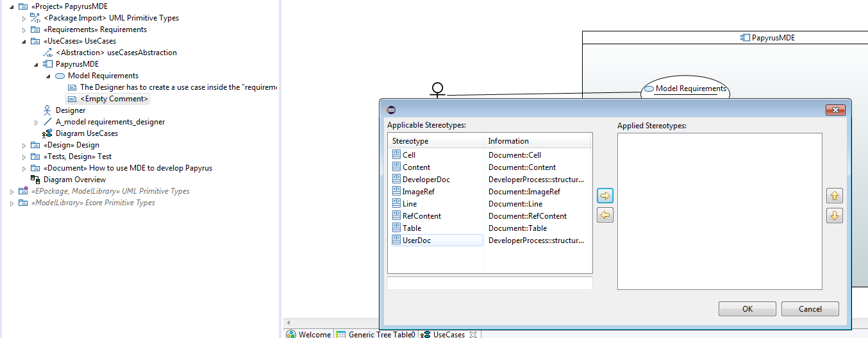Image resolution: width=868 pixels, height=338 pixels.
Task: Click the Requirements package folder icon
Action: (35, 30)
